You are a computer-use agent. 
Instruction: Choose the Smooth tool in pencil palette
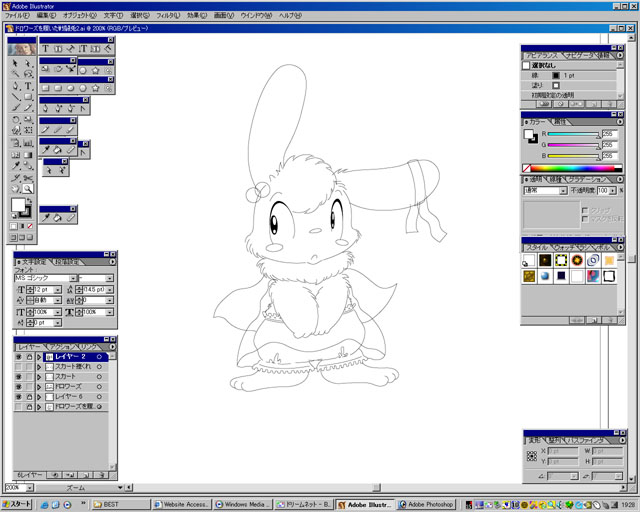[58, 129]
